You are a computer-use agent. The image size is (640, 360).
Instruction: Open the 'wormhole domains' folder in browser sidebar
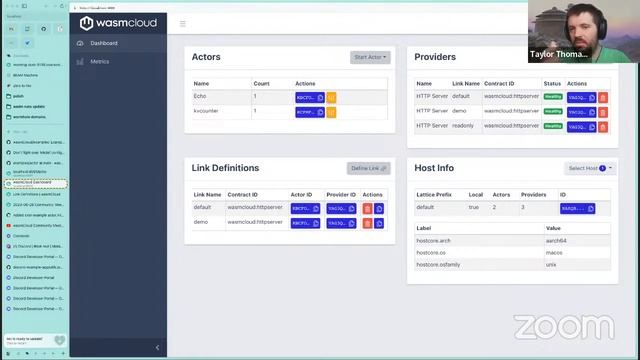[x=35, y=117]
